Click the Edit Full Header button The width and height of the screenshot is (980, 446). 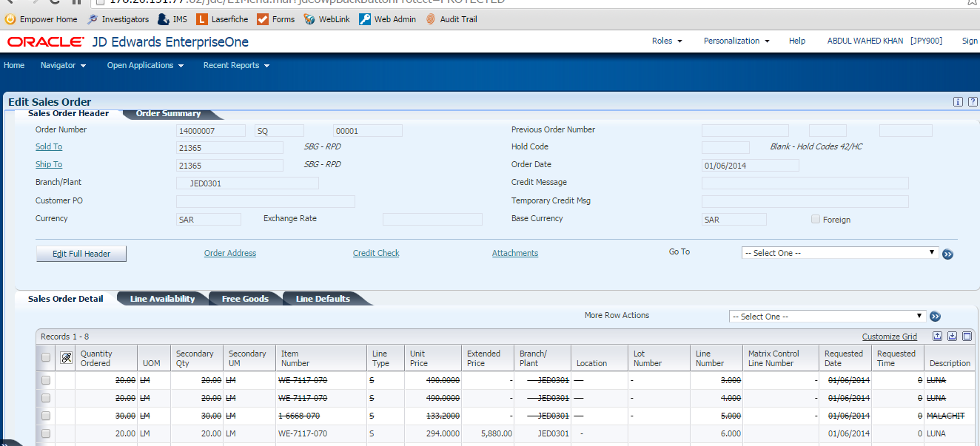(81, 254)
